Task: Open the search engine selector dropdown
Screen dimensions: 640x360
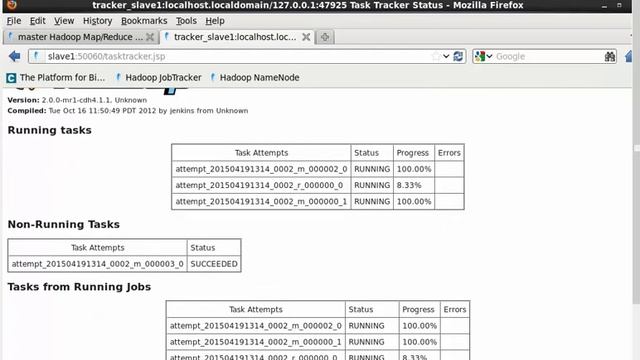Action: [x=484, y=56]
